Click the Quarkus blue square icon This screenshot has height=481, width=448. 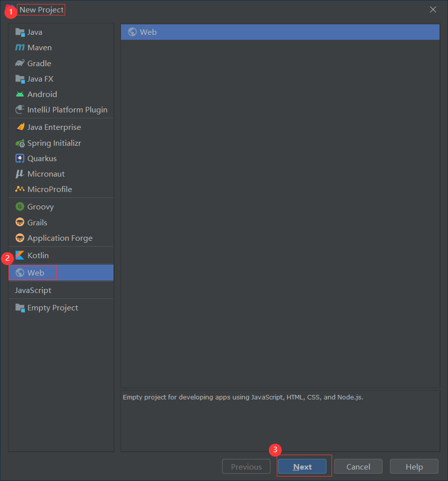(20, 158)
